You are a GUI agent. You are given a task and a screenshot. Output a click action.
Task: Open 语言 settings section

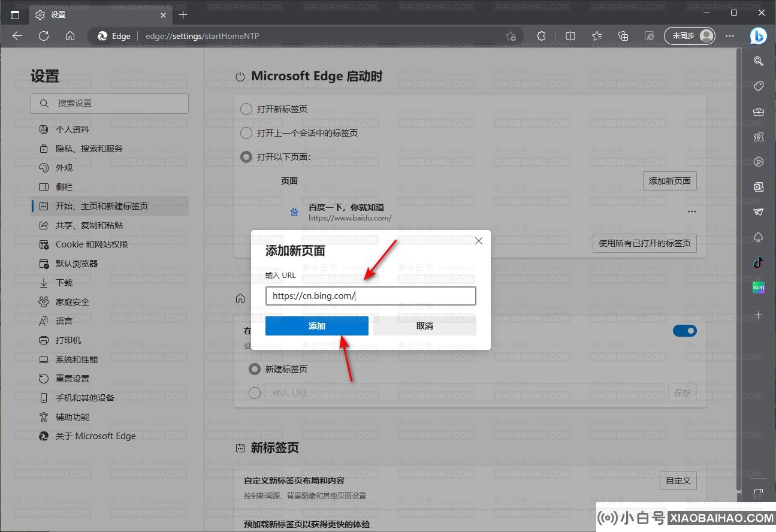pyautogui.click(x=110, y=321)
